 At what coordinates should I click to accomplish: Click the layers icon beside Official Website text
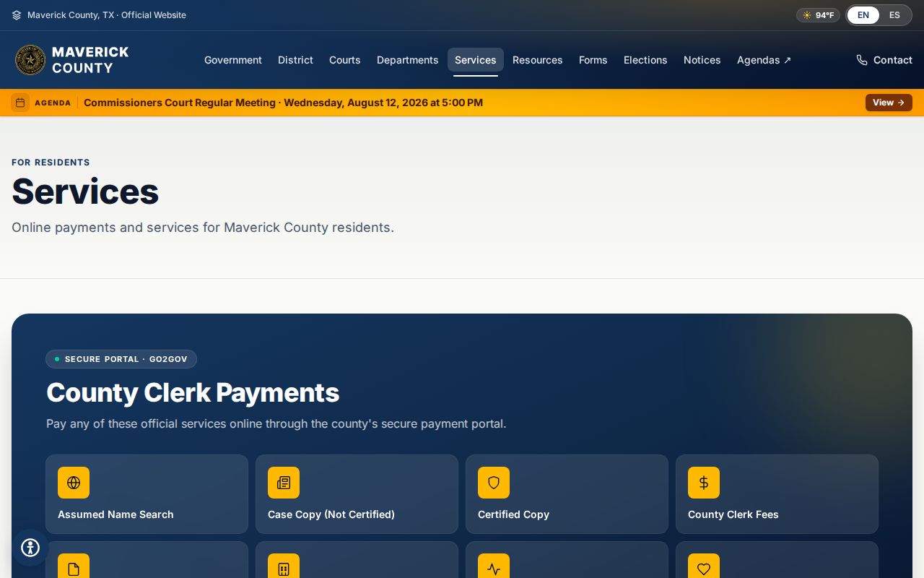click(17, 15)
